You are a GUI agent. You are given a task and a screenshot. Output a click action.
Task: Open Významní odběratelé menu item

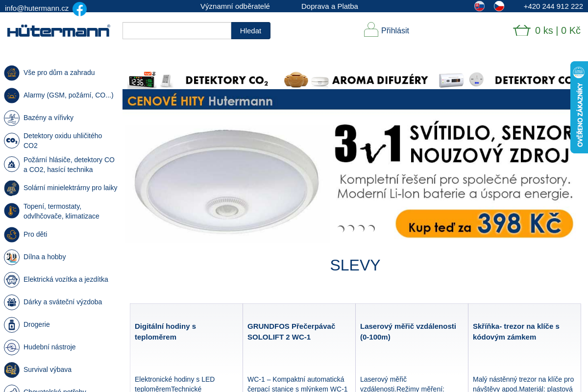235,6
